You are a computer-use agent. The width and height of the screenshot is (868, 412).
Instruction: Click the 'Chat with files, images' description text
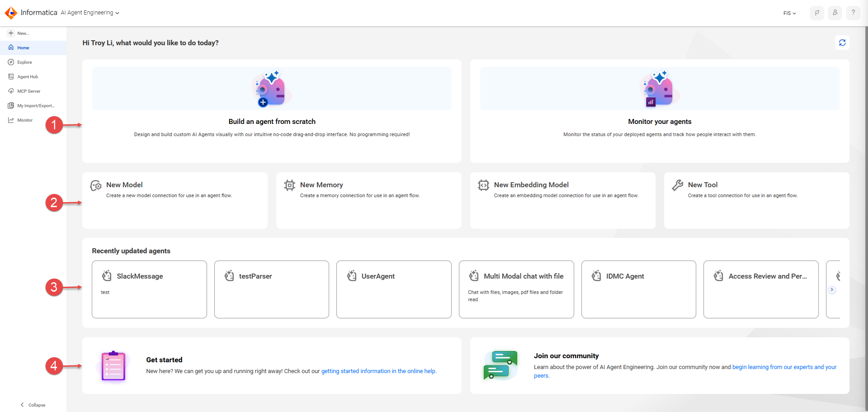tap(515, 296)
